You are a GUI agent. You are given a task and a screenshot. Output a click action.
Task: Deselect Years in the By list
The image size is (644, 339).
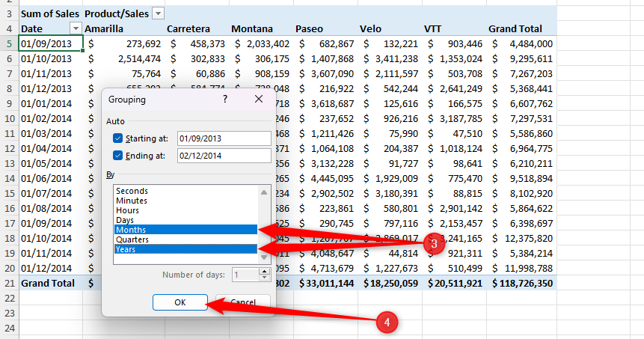(186, 249)
